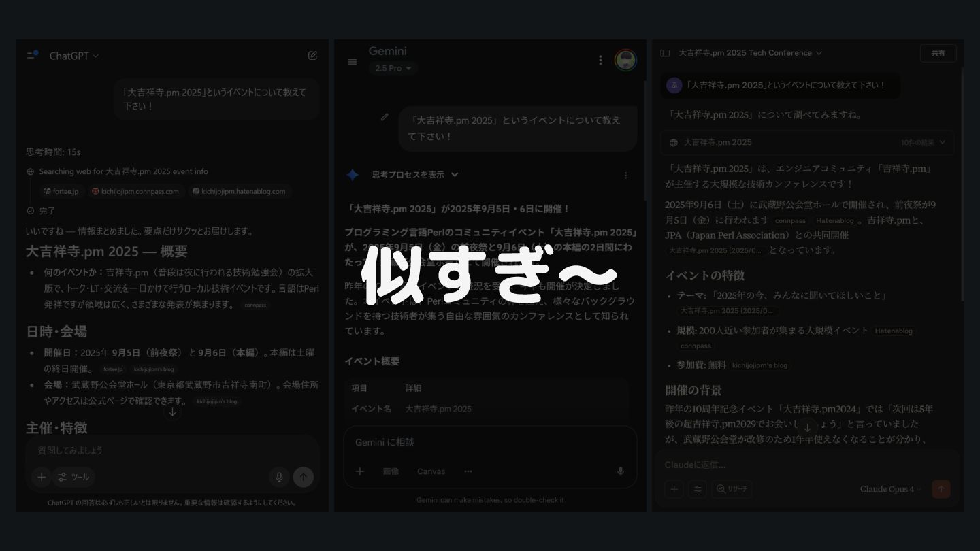
Task: Expand 思考プロセスを表示 in Gemini
Action: point(415,175)
